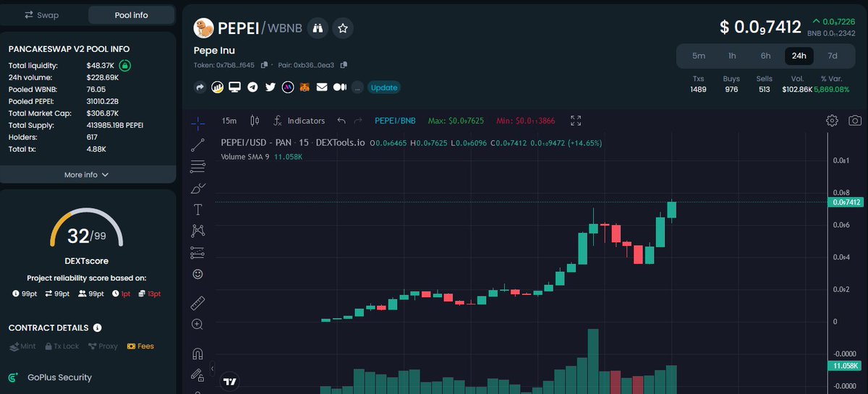Open the Telegram link icon
Screen dimensions: 868x394
tap(252, 87)
